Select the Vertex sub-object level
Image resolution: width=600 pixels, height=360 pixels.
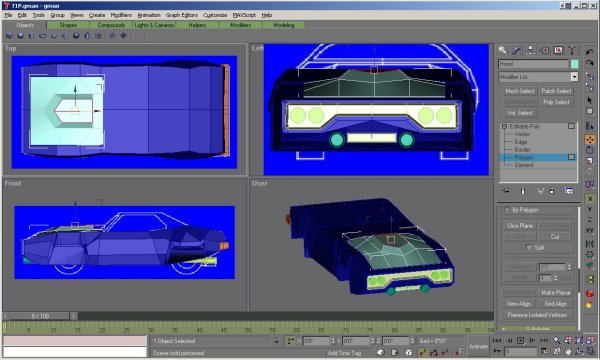pos(522,134)
